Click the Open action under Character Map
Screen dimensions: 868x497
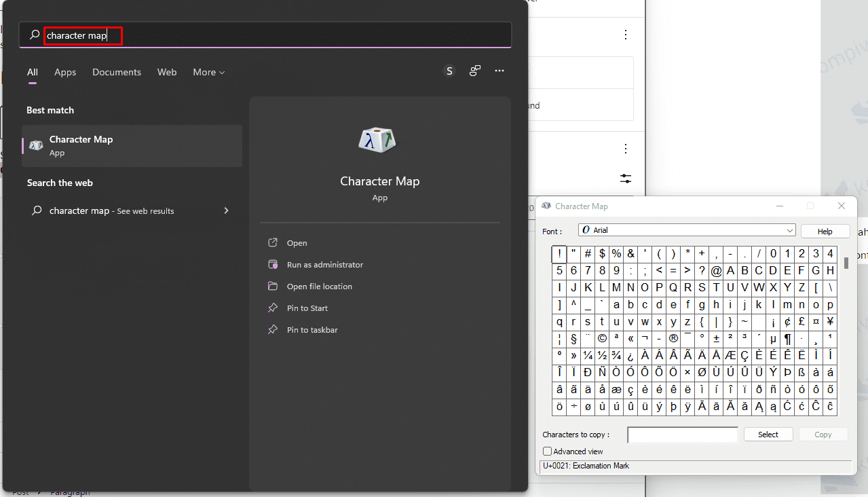tap(297, 242)
